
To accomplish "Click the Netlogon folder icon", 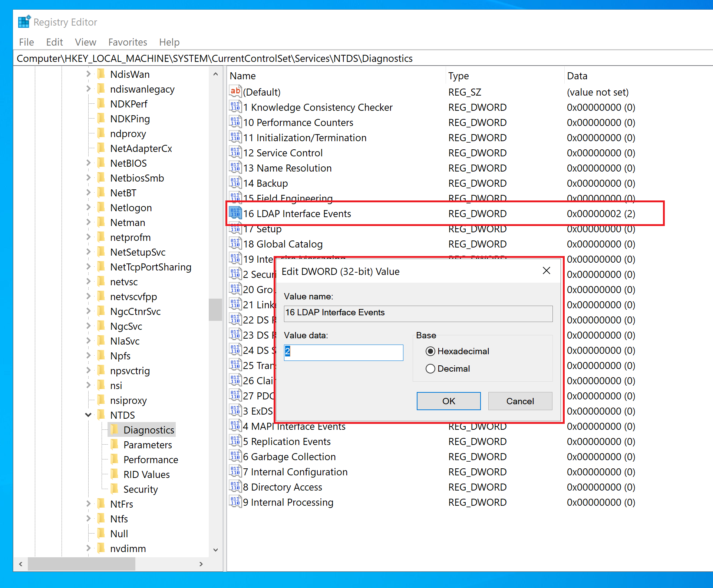I will [x=101, y=207].
